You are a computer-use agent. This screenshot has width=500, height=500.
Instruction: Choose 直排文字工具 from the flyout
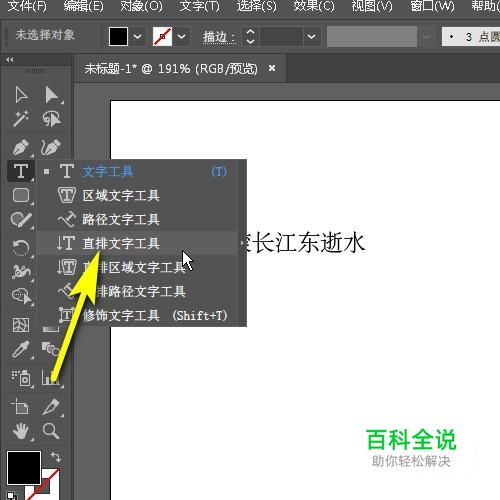(138, 243)
